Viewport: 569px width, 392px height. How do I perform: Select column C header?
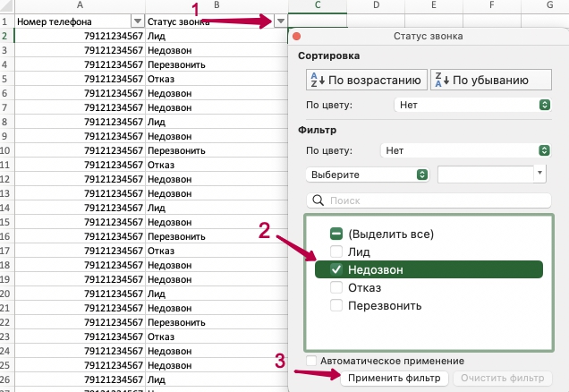318,5
